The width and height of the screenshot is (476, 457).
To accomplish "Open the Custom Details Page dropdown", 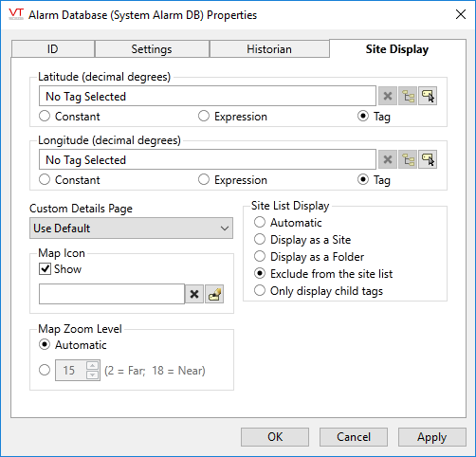I will click(x=131, y=228).
